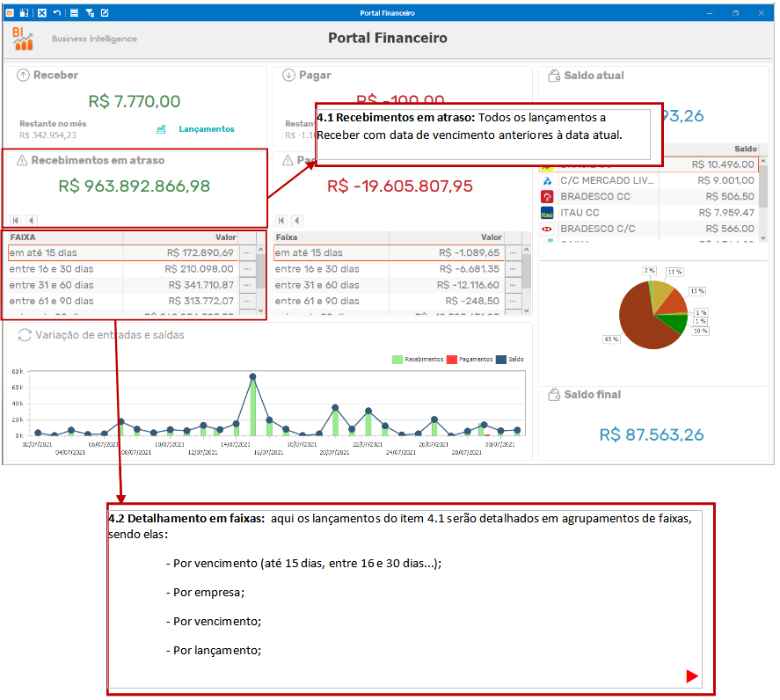Click the X box icon in the title bar
The image size is (780, 700).
42,13
